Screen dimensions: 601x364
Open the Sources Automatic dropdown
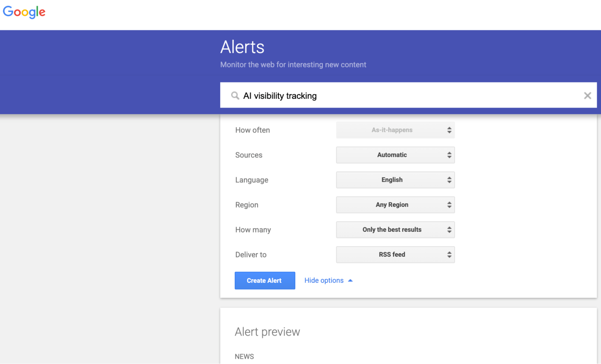tap(395, 155)
